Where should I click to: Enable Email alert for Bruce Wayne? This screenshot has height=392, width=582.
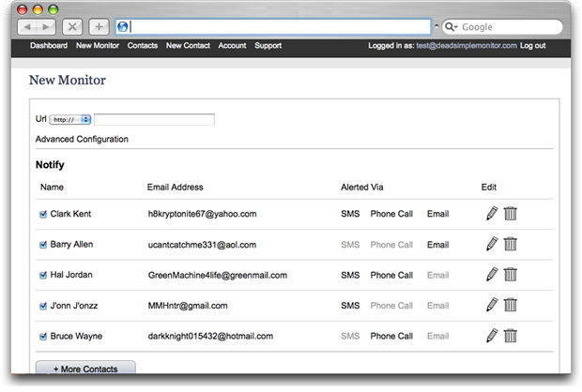(x=438, y=336)
